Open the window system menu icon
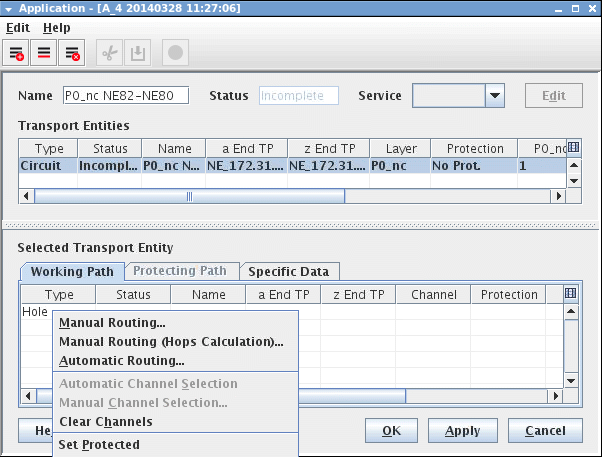 click(x=9, y=8)
